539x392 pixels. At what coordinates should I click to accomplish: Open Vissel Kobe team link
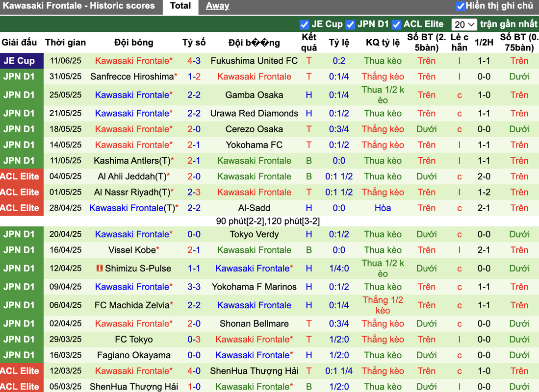click(132, 250)
